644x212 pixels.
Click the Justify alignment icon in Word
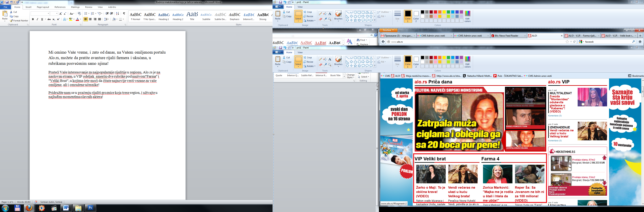click(100, 19)
